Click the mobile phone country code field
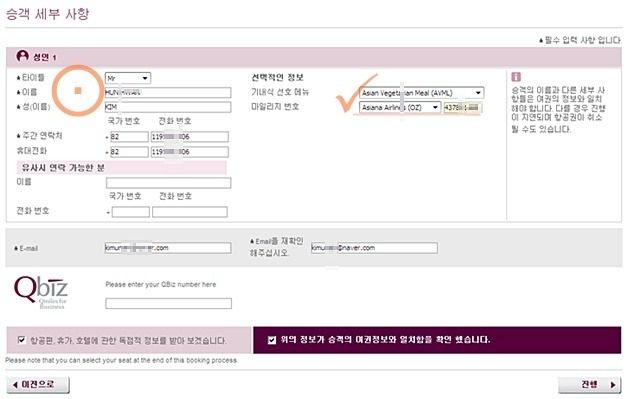The image size is (640, 399). [129, 152]
